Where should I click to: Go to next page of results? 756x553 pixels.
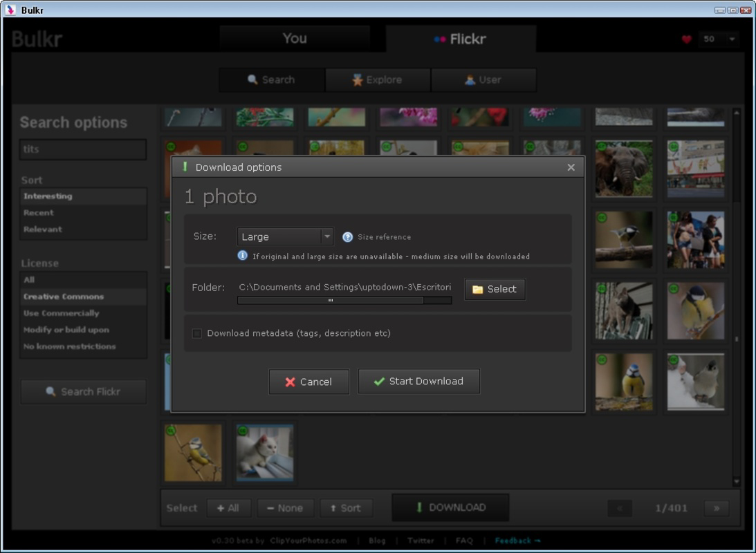(717, 508)
